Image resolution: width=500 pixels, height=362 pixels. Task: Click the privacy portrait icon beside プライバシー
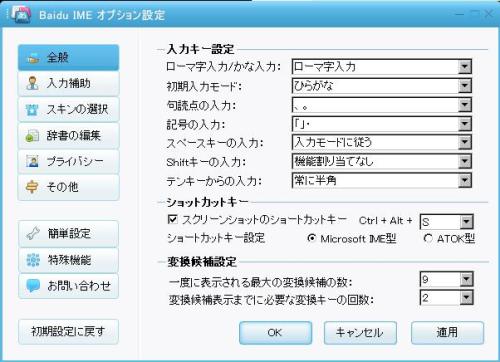pos(32,161)
